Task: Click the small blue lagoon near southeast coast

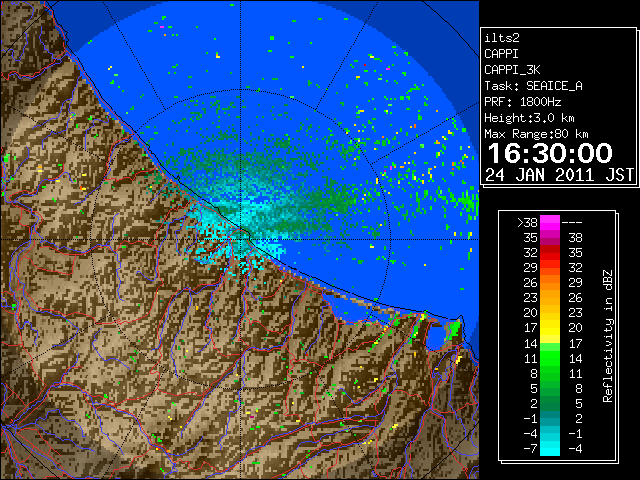Action: [x=436, y=337]
